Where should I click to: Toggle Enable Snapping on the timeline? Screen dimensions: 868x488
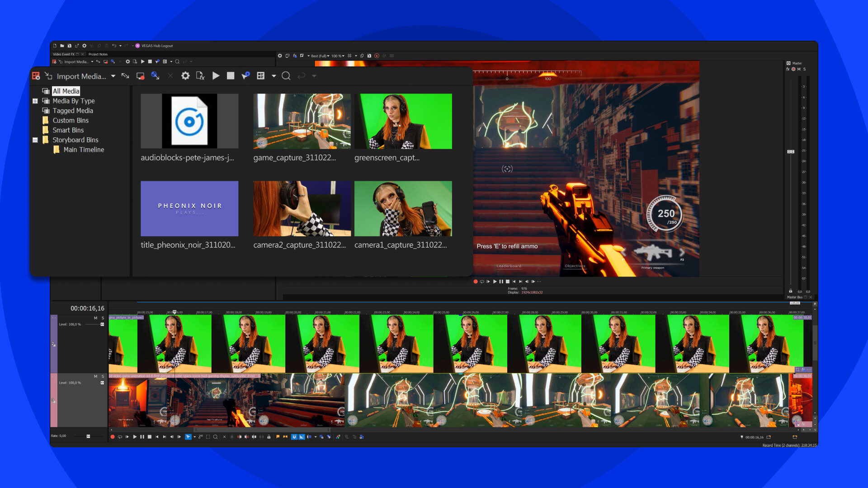tap(294, 437)
